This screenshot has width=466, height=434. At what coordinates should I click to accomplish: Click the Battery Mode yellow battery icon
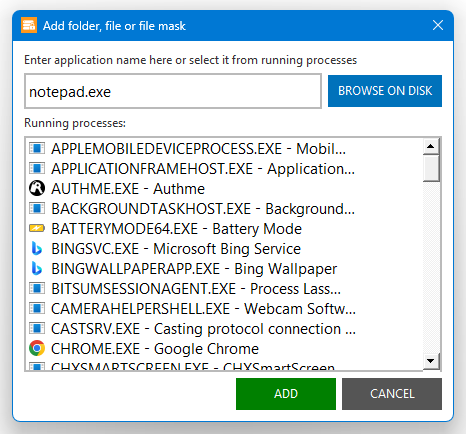37,228
